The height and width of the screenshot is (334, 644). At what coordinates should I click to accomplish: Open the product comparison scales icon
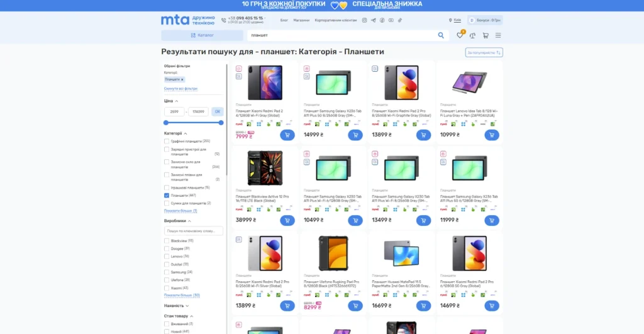click(473, 35)
